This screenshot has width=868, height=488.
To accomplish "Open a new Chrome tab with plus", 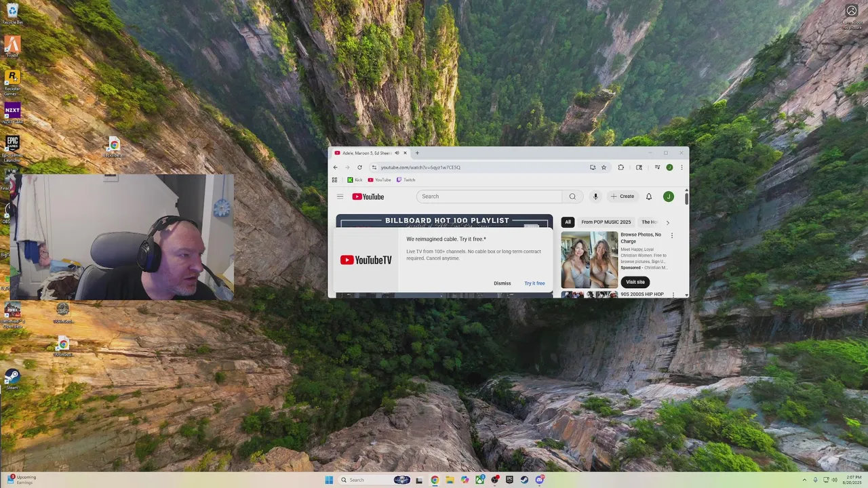I will (x=417, y=153).
